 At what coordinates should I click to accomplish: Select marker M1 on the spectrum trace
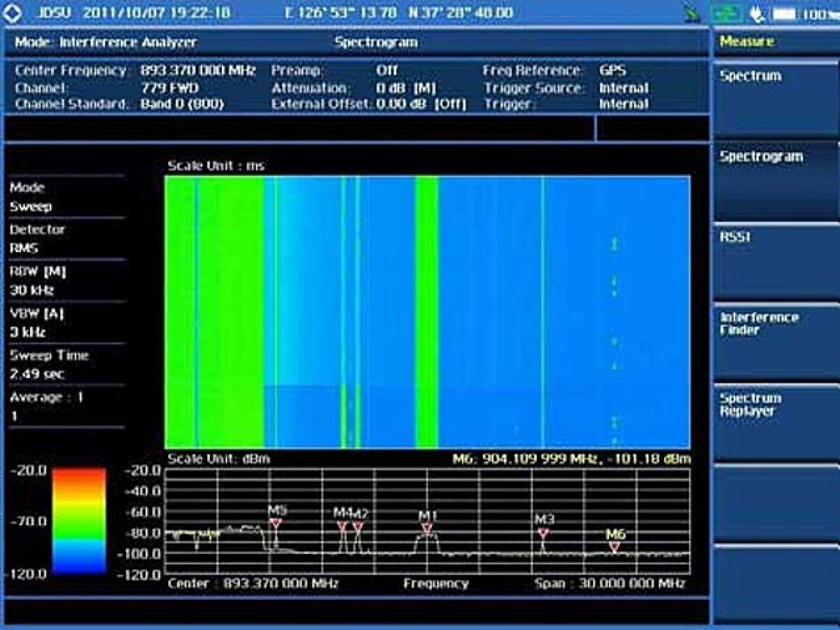click(x=427, y=528)
